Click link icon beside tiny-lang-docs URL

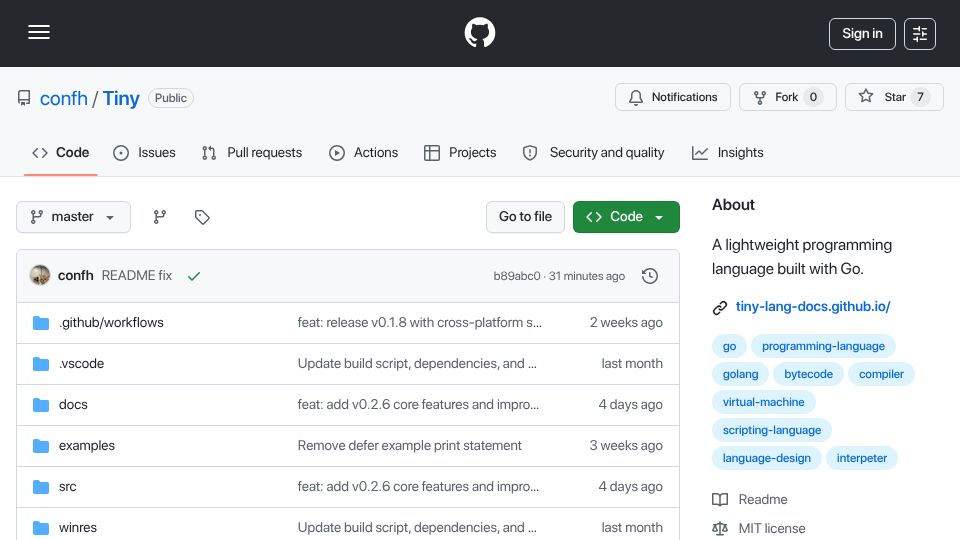(x=720, y=307)
